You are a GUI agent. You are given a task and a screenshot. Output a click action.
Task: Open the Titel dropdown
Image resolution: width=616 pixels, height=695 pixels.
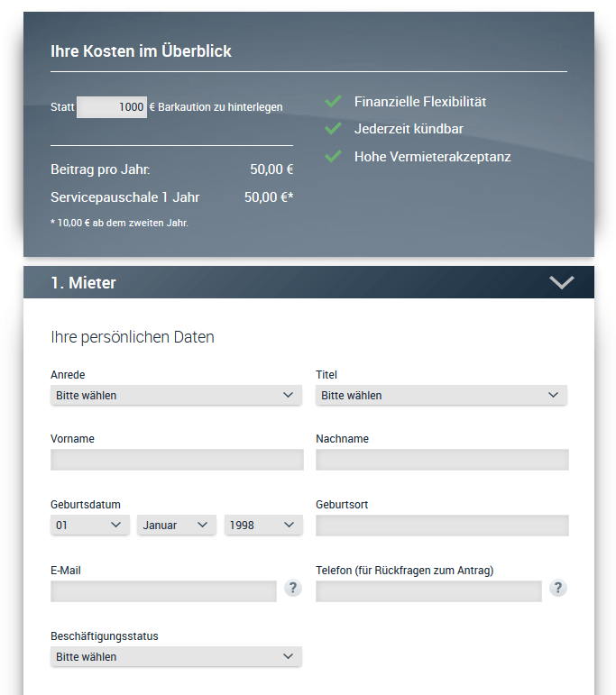[x=441, y=395]
